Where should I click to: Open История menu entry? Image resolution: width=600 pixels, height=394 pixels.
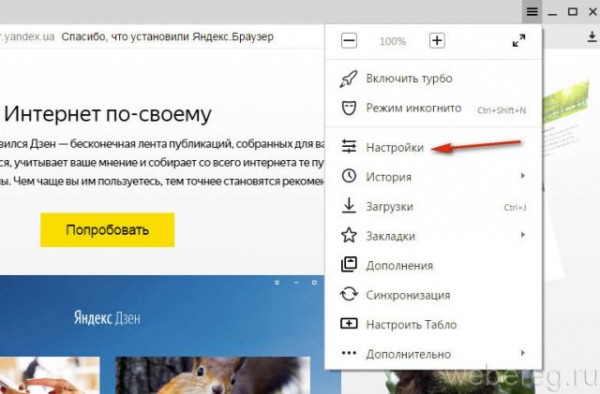pyautogui.click(x=434, y=177)
